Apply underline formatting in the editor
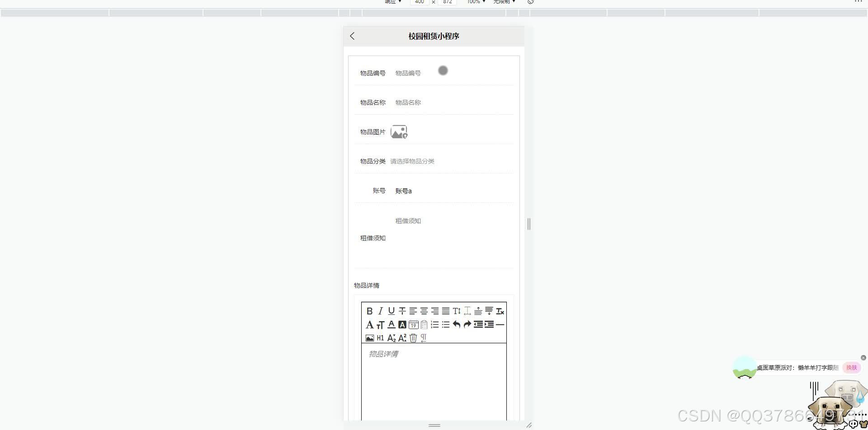This screenshot has width=868, height=430. (392, 311)
